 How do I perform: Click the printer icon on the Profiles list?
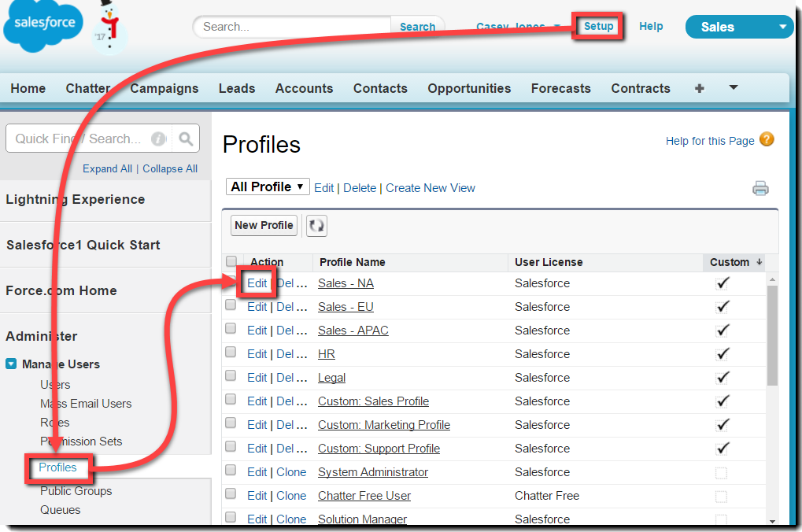(x=759, y=188)
